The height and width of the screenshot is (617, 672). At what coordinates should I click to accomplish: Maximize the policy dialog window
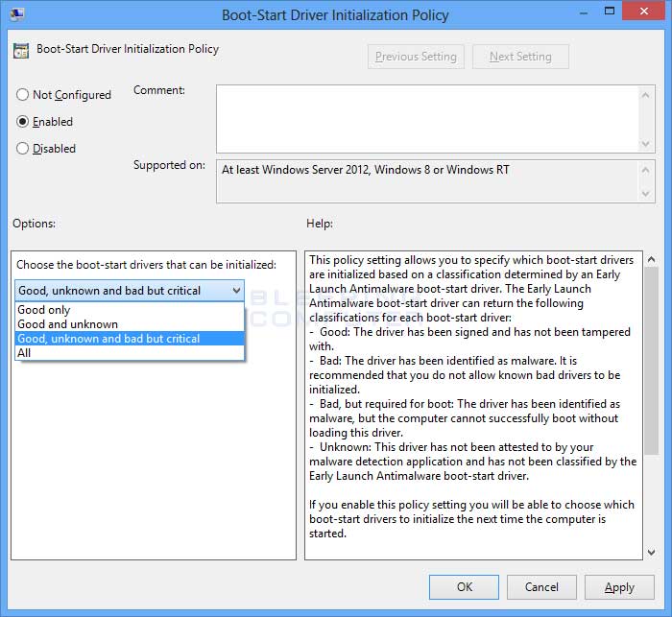pyautogui.click(x=610, y=12)
